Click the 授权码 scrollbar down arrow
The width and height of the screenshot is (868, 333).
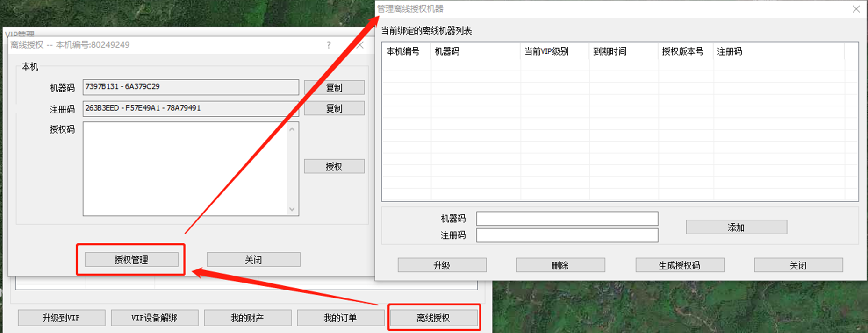(x=292, y=209)
